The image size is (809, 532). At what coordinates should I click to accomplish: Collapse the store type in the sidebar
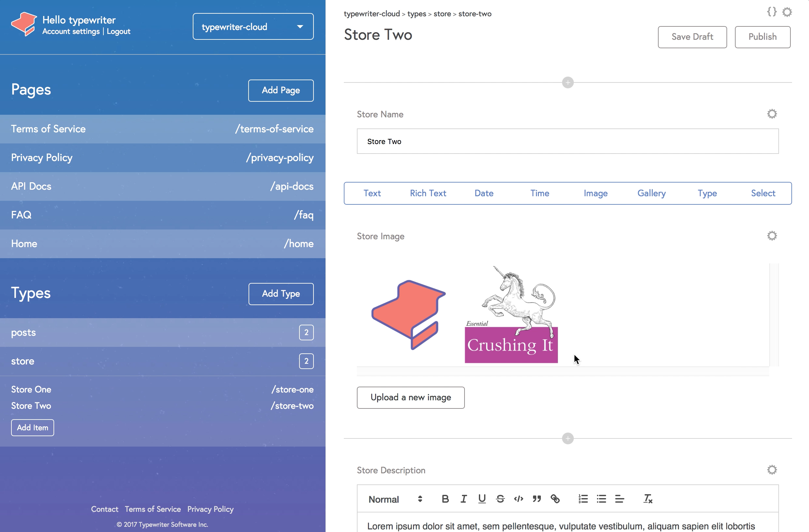pos(23,361)
